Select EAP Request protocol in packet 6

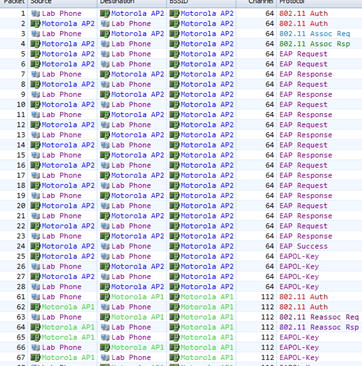(303, 64)
